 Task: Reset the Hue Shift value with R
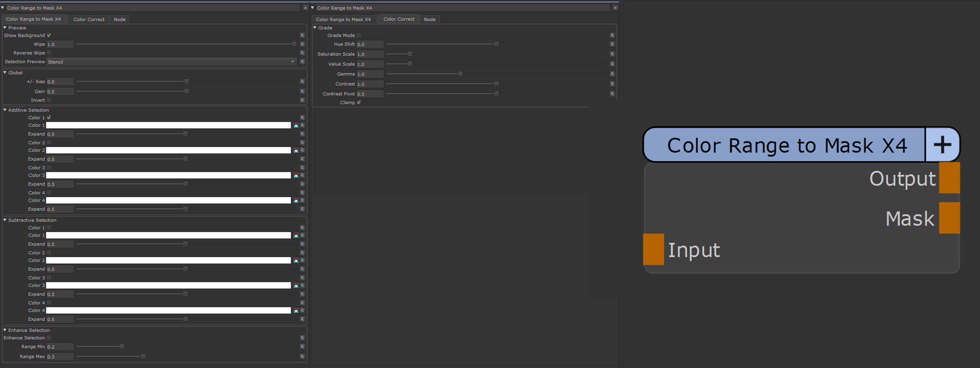pyautogui.click(x=612, y=44)
